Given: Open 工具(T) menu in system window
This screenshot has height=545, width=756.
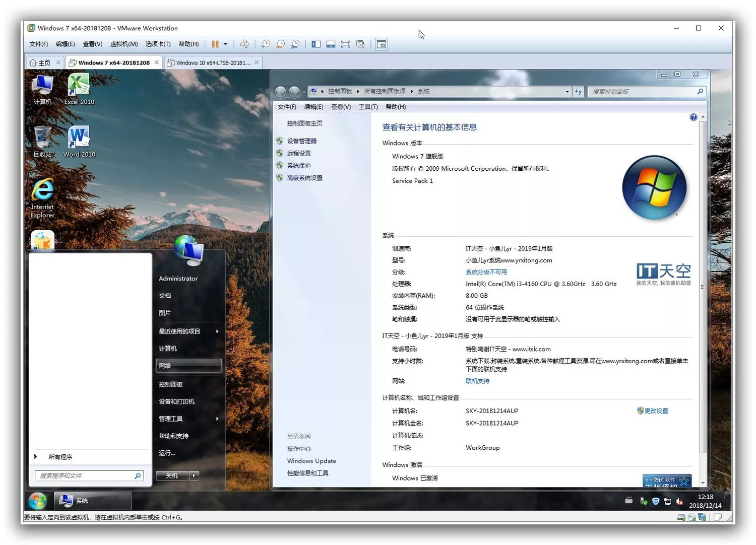Looking at the screenshot, I should [368, 107].
